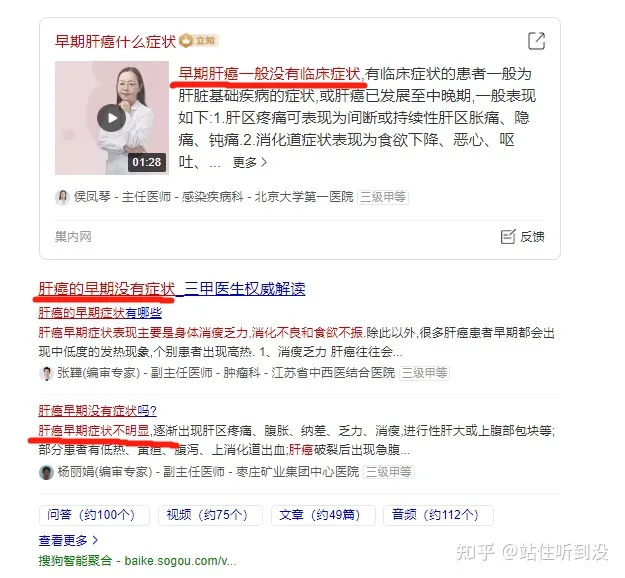Click the 三级甲等 tag beside 北京大学第一医院

coord(383,197)
